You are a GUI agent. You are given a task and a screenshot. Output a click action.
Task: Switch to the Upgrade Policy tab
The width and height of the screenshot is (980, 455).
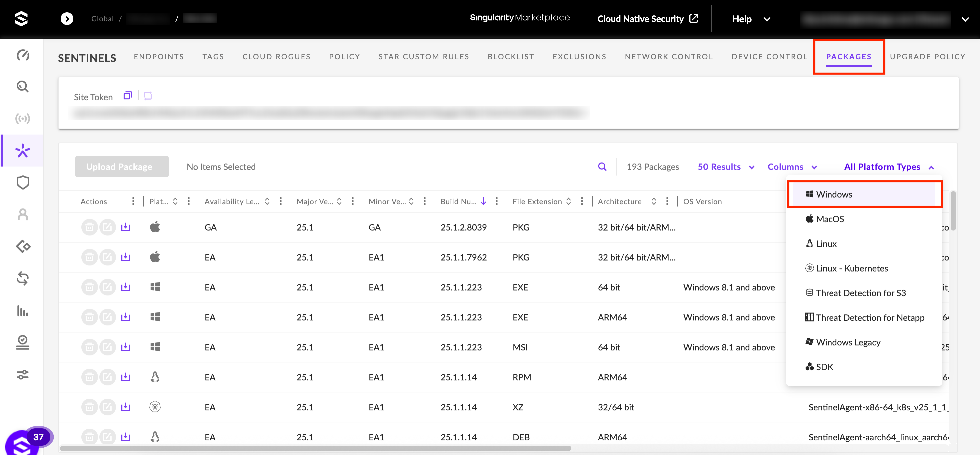pyautogui.click(x=927, y=57)
